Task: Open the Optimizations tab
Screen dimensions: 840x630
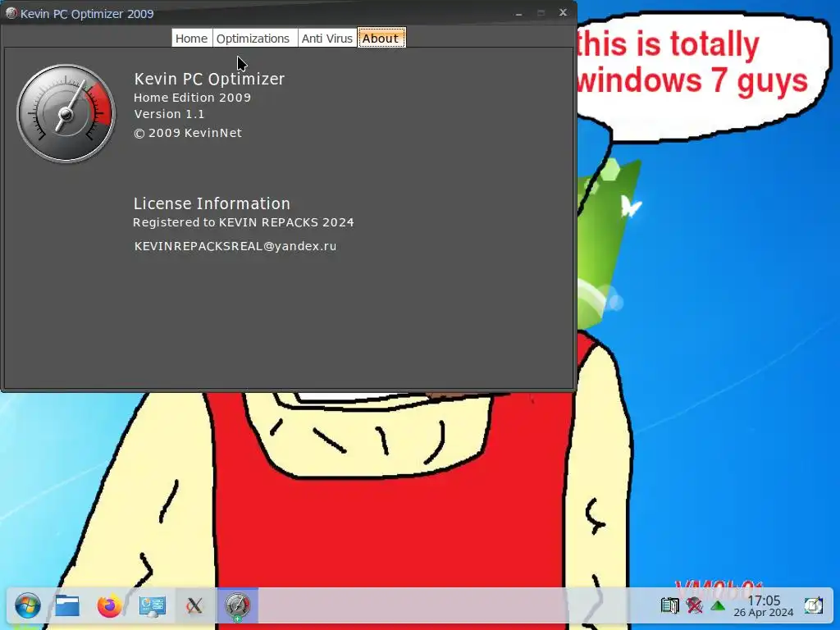Action: point(253,38)
